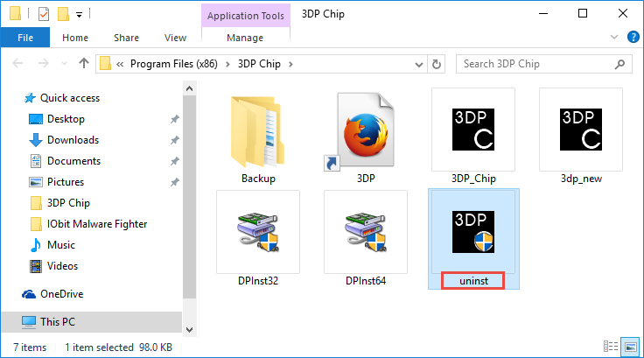Open the Backup folder icon

(258, 131)
